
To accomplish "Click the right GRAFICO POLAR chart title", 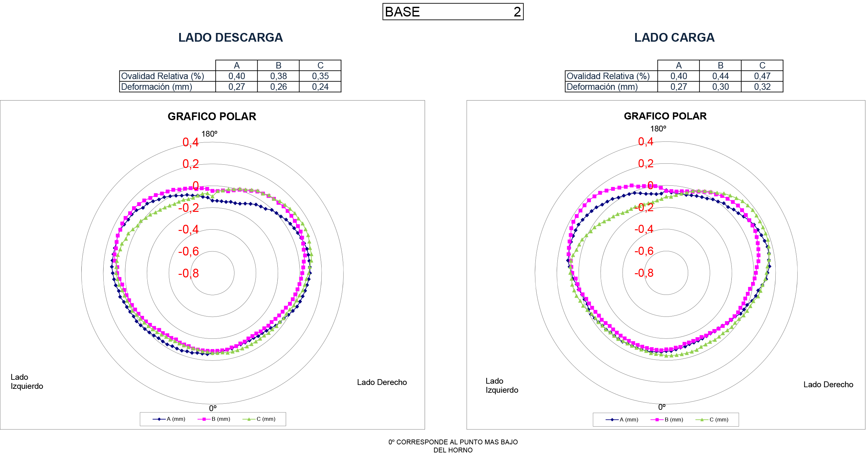I will tap(665, 116).
